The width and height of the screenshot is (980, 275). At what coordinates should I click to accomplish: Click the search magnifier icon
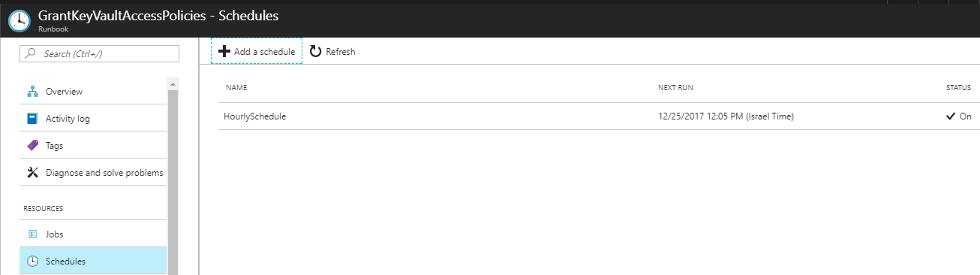[x=31, y=54]
